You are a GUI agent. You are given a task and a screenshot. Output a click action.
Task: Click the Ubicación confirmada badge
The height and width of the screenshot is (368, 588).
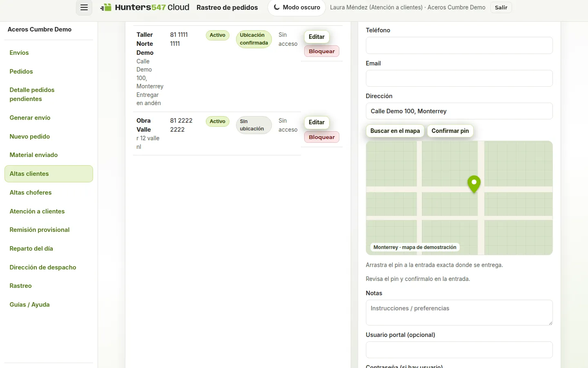(254, 39)
